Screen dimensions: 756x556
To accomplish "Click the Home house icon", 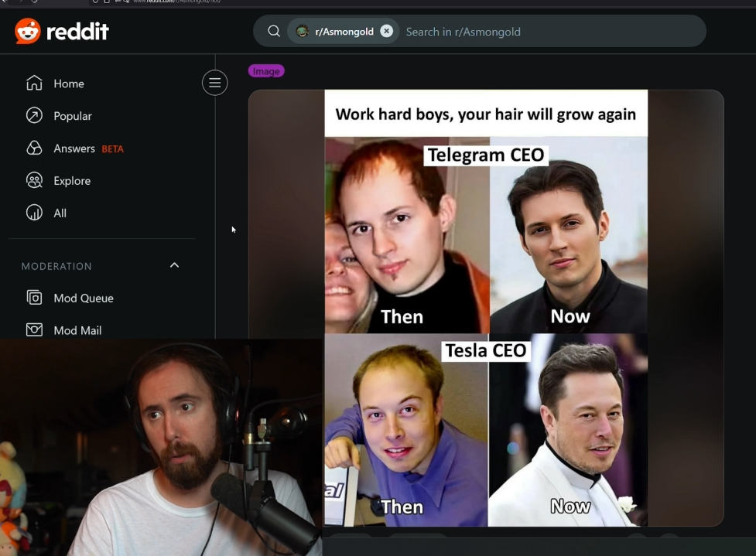I will click(34, 83).
